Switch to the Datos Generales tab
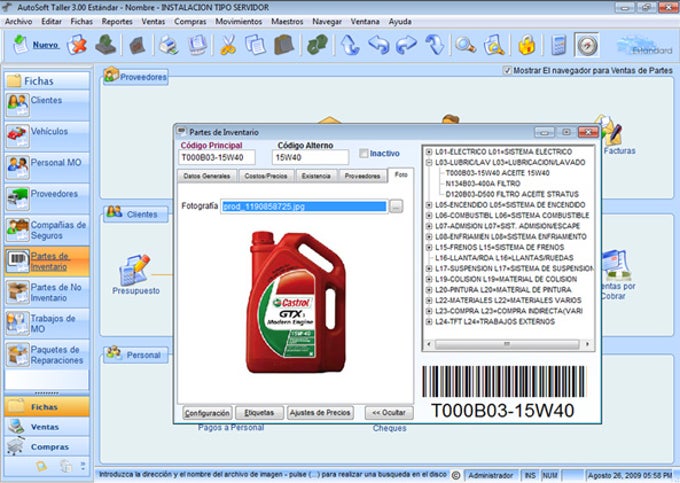Screen dimensions: 680x483 pyautogui.click(x=207, y=176)
